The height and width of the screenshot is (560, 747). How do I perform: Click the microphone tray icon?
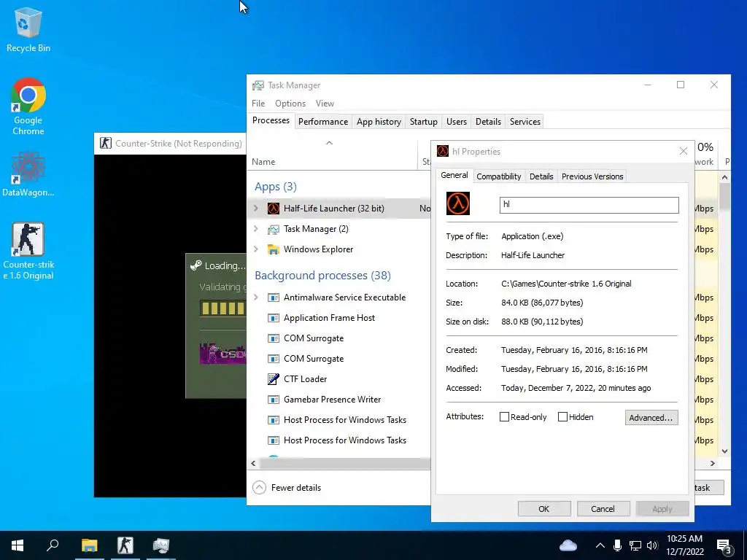(x=617, y=545)
